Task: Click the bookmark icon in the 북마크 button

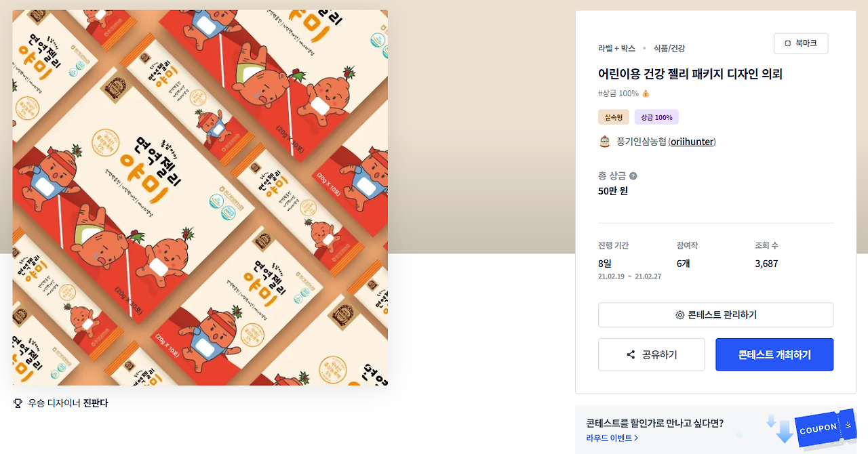Action: (x=787, y=43)
